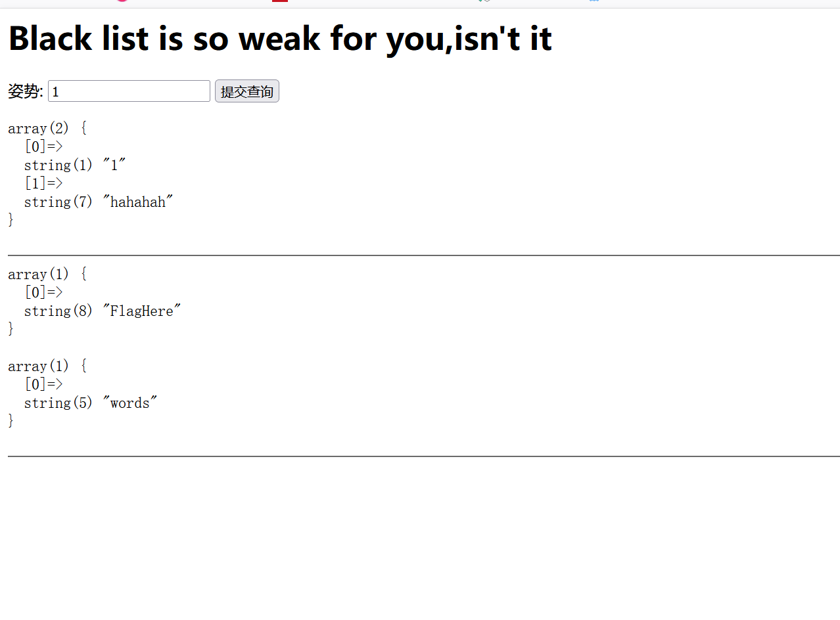Image resolution: width=840 pixels, height=620 pixels.
Task: Click the first [0]=> line under array(2)
Action: (43, 146)
